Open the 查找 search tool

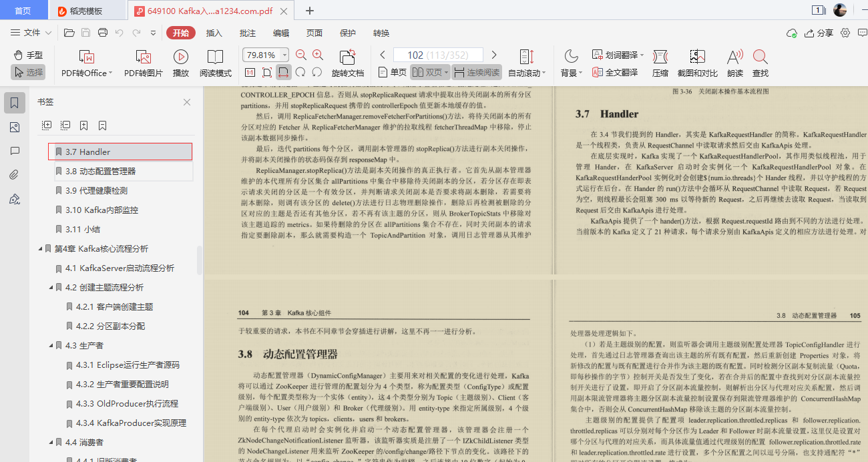coord(761,63)
